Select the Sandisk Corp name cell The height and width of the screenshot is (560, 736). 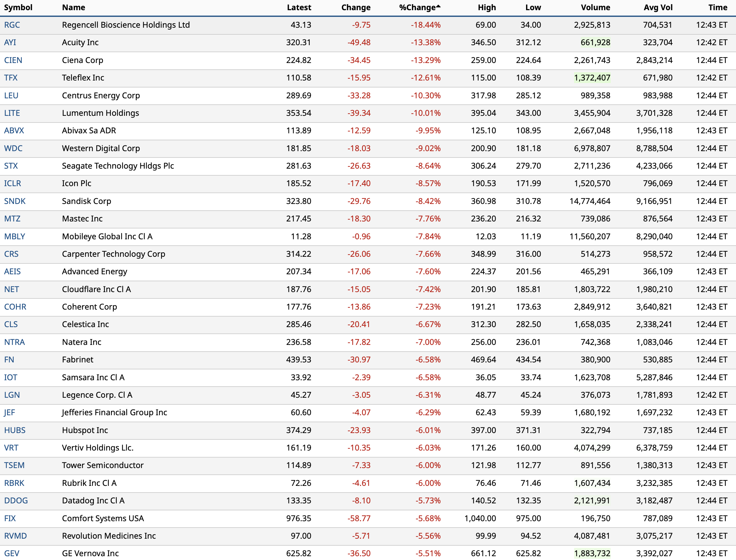tap(86, 201)
